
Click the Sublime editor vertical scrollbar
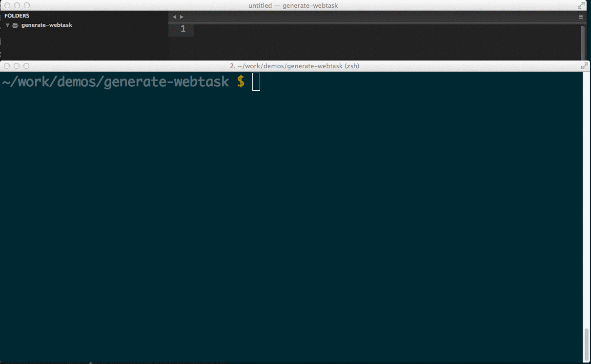point(583,43)
